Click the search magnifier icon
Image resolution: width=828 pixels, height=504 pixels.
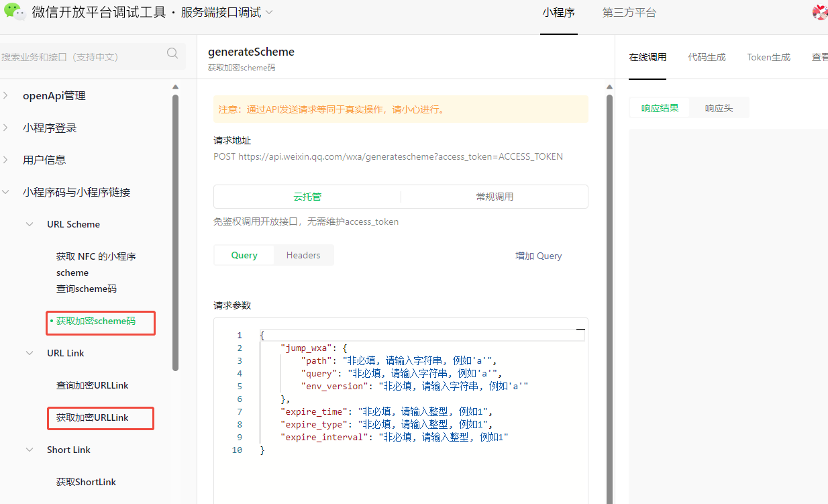[x=172, y=54]
